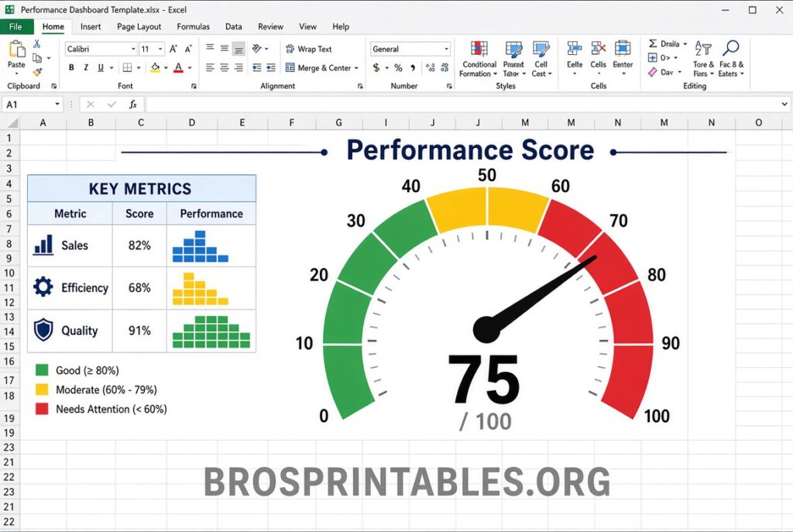
Task: Click the Quality score 91% cell
Action: [x=139, y=331]
